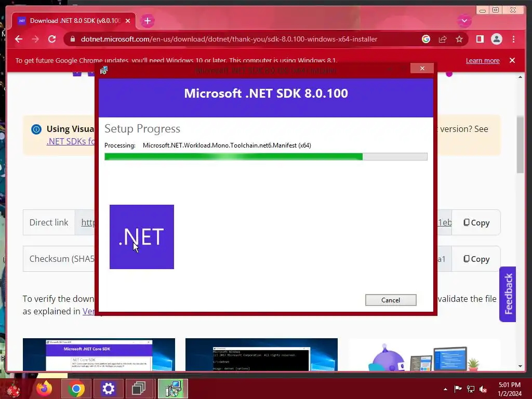Open the Feedback side tab
The width and height of the screenshot is (532, 399).
(x=508, y=294)
